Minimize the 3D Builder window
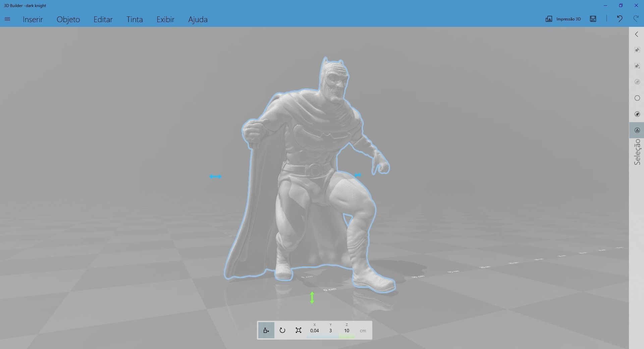 click(x=605, y=5)
